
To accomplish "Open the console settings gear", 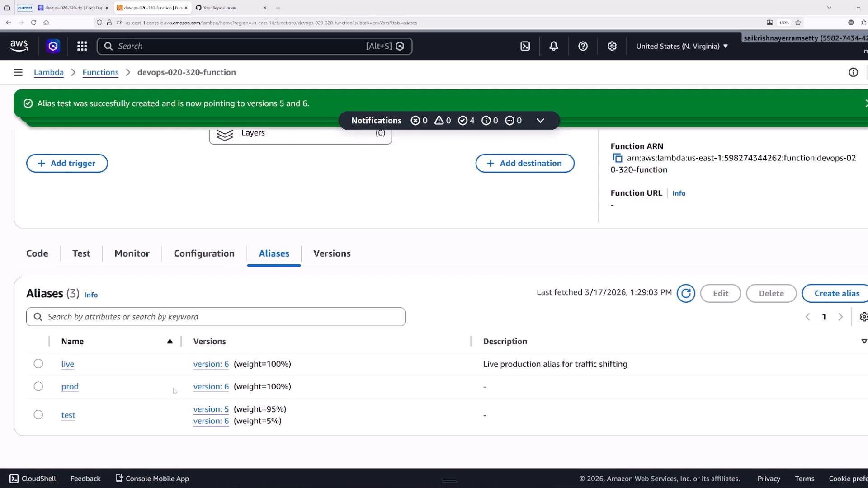I will tap(612, 46).
